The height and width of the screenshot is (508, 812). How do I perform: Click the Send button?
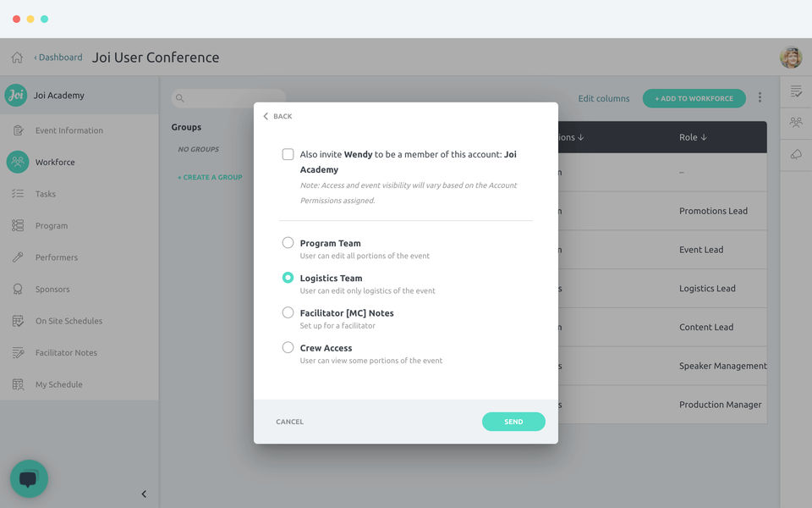pos(513,422)
